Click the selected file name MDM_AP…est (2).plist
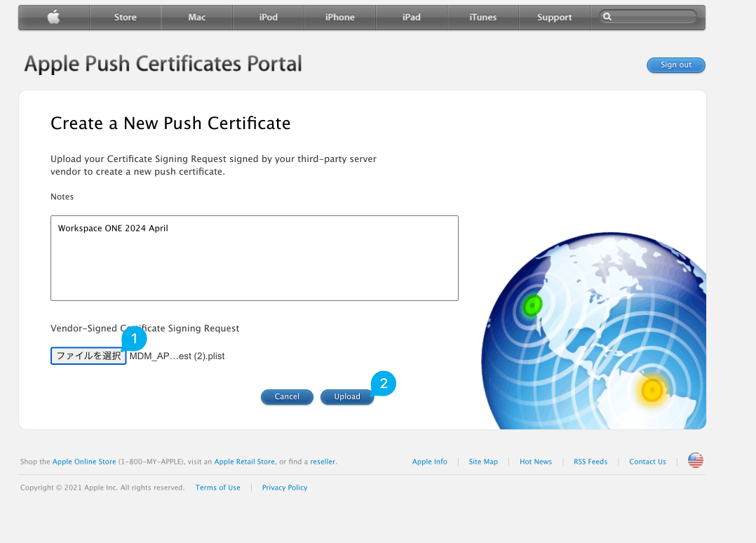756x543 pixels. (177, 356)
